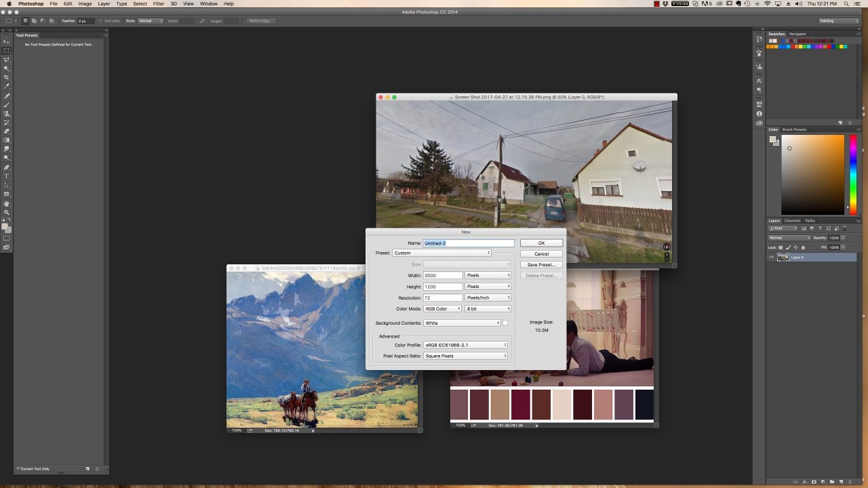Switch to the Brush Presets tab
This screenshot has width=868, height=488.
pos(794,129)
